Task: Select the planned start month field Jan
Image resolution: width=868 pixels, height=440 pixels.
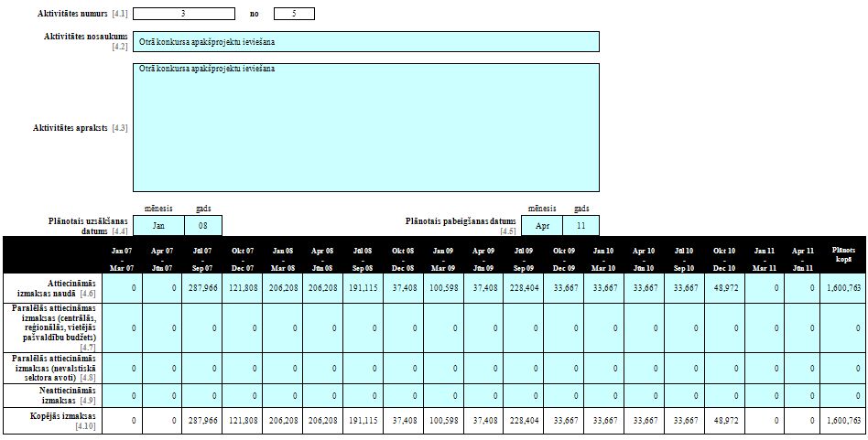Action: (x=158, y=226)
